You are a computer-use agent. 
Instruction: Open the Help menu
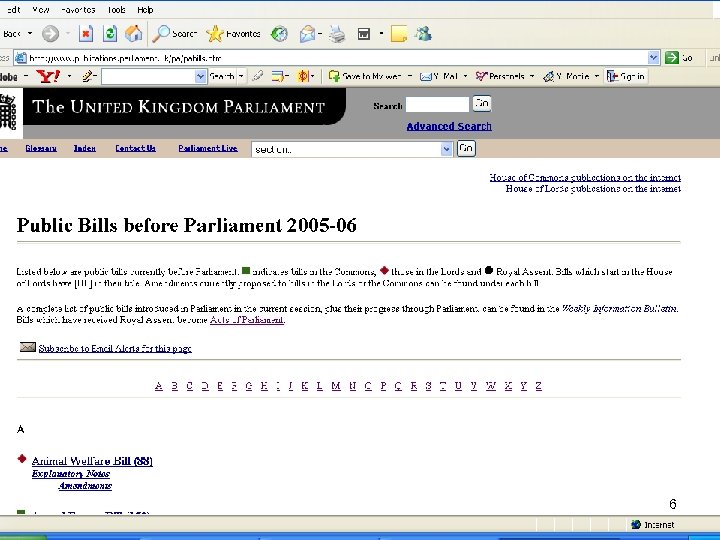click(145, 10)
